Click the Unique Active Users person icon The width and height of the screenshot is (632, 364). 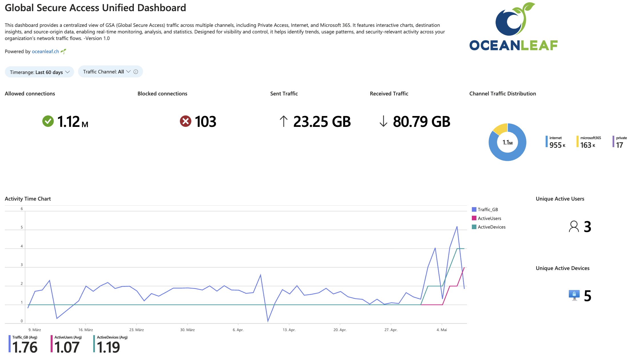[x=574, y=227]
